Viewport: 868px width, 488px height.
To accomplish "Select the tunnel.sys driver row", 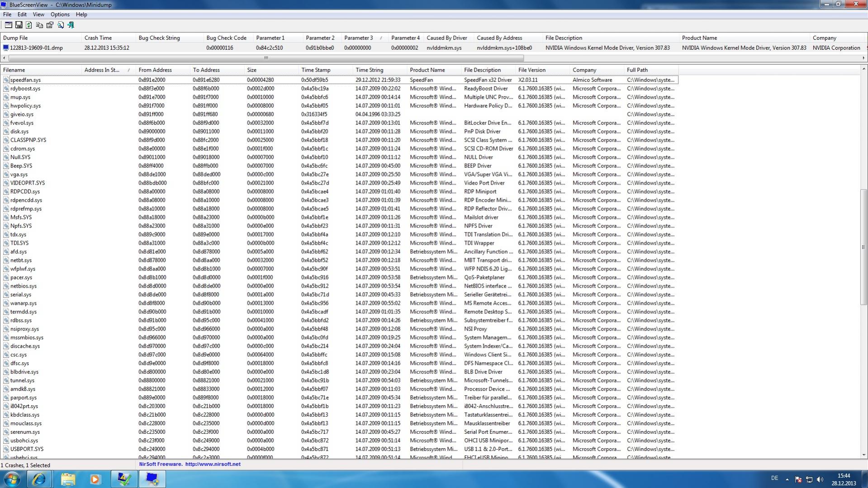I will (x=339, y=381).
